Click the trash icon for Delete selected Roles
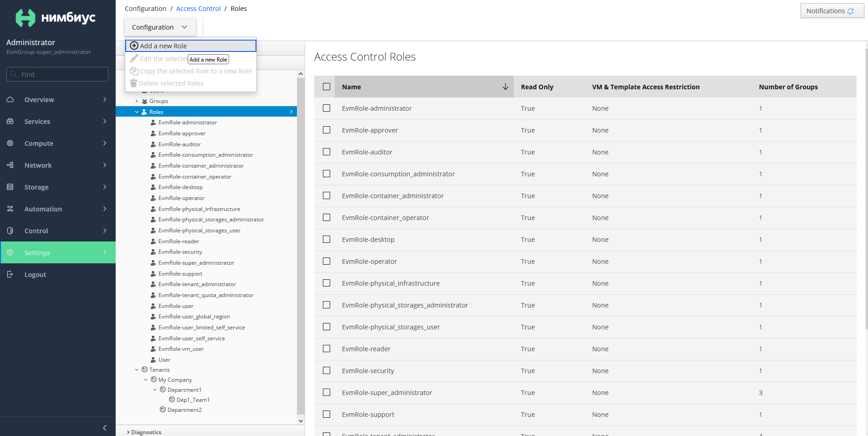The image size is (868, 436). [x=133, y=83]
